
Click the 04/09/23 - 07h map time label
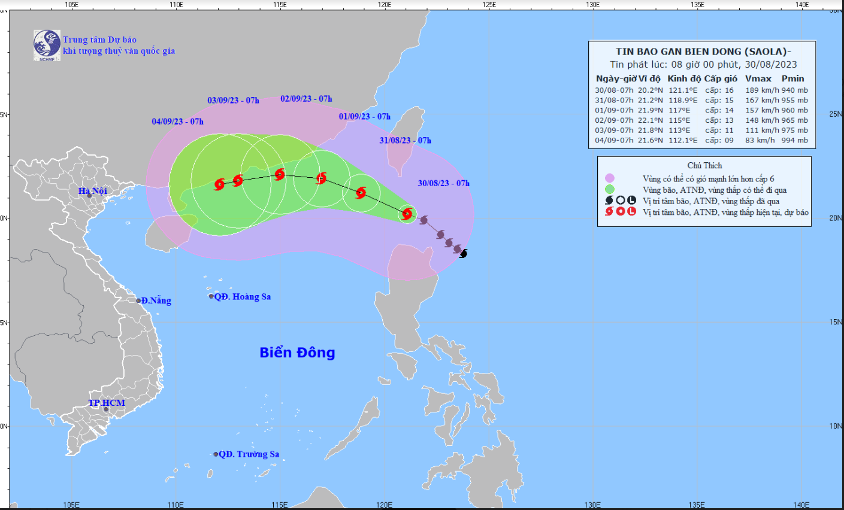click(178, 121)
